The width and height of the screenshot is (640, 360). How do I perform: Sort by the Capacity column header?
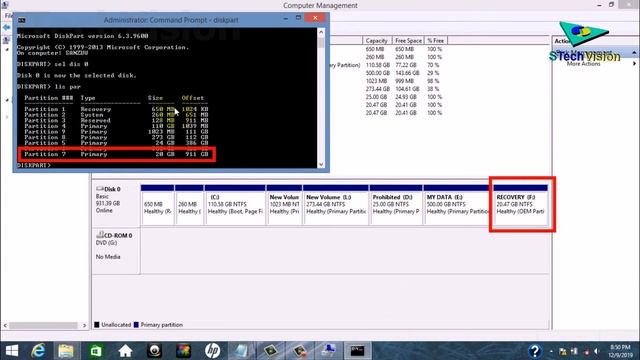[x=376, y=41]
